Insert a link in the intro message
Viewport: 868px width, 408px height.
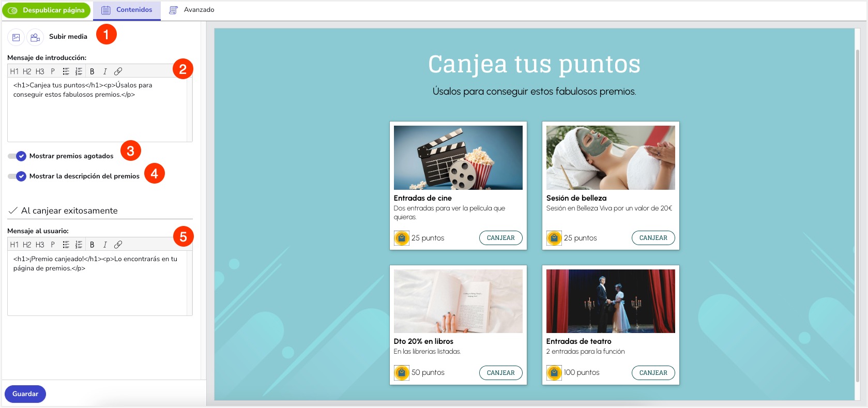[x=118, y=71]
